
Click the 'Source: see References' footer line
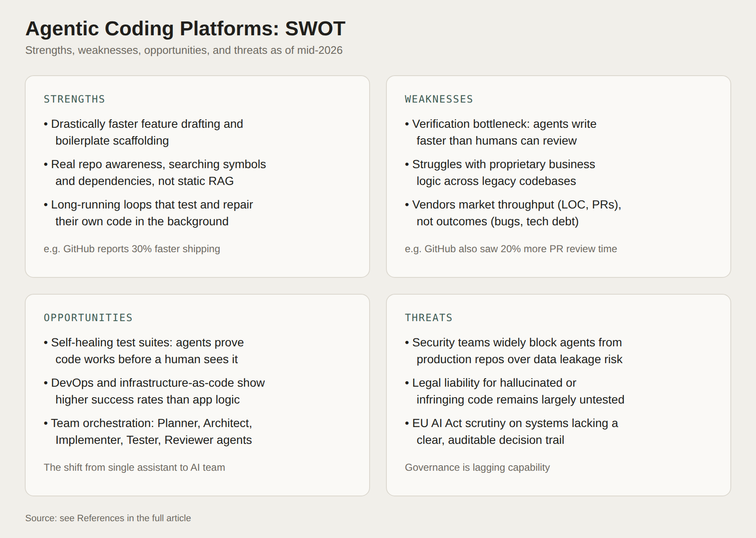pyautogui.click(x=108, y=518)
